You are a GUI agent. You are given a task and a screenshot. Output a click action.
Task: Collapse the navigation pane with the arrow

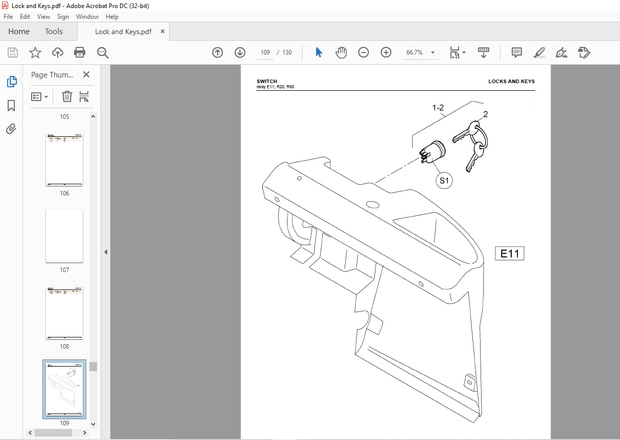point(106,252)
